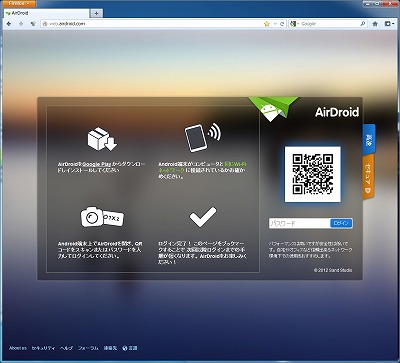Screen dimensions: 400x363
Task: Click the camera and password icon
Action: (102, 217)
